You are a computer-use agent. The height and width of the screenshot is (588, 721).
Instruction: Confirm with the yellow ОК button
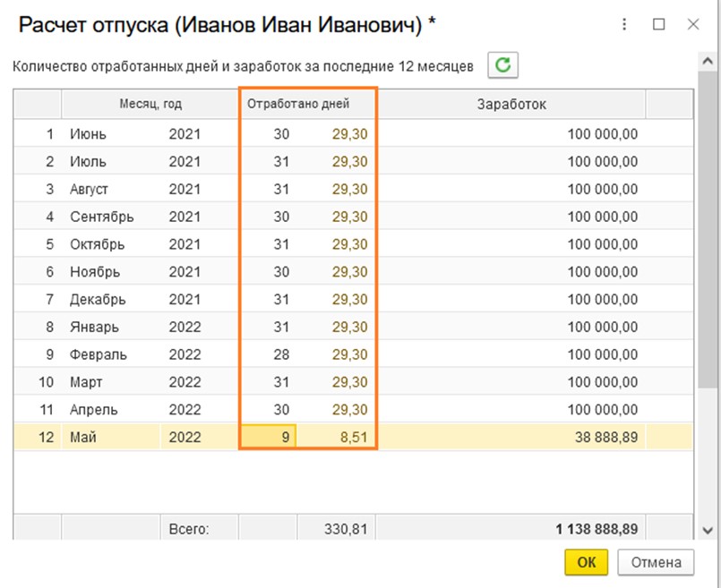[x=587, y=562]
